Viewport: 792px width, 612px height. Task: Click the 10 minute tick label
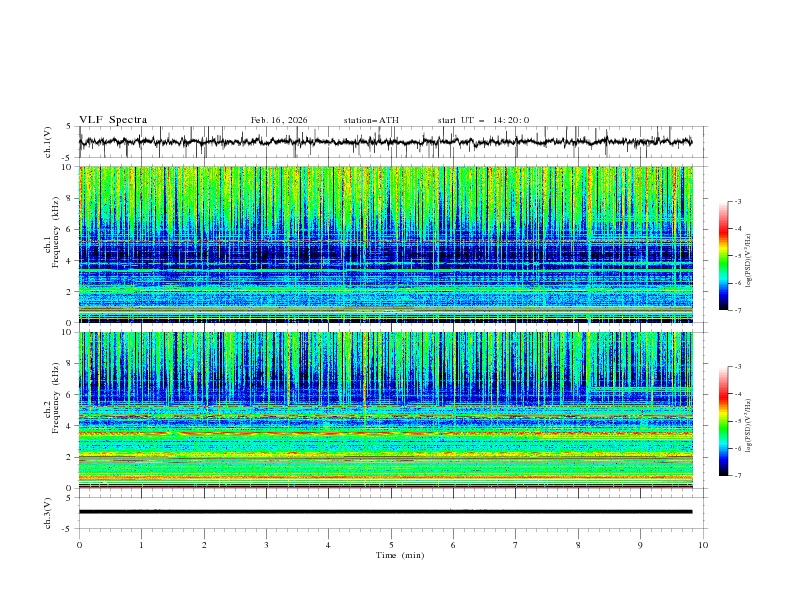(x=703, y=545)
